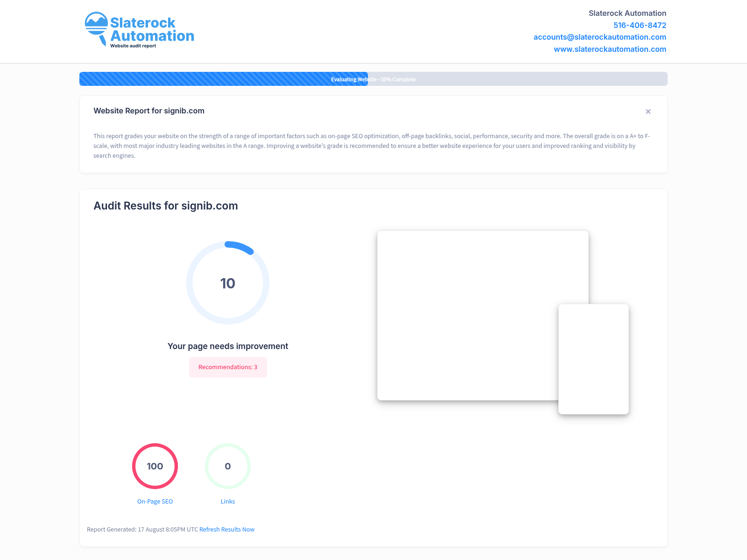The height and width of the screenshot is (560, 747).
Task: Open the On-Page SEO link
Action: tap(155, 502)
